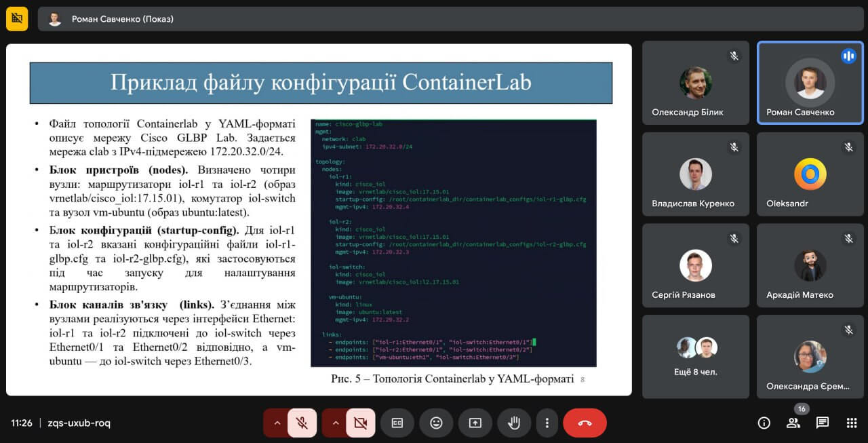Click the meeting code zqs-uxub-roq
This screenshot has height=443, width=868.
[x=79, y=423]
